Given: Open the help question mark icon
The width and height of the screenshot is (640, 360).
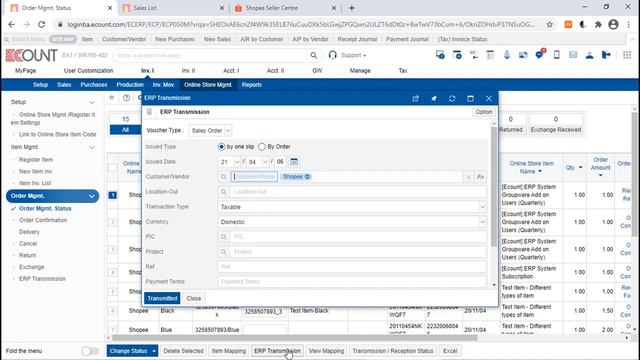Looking at the screenshot, I should point(127,98).
